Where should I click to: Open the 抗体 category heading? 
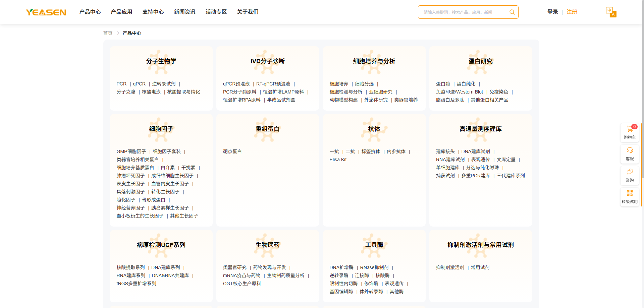point(374,129)
